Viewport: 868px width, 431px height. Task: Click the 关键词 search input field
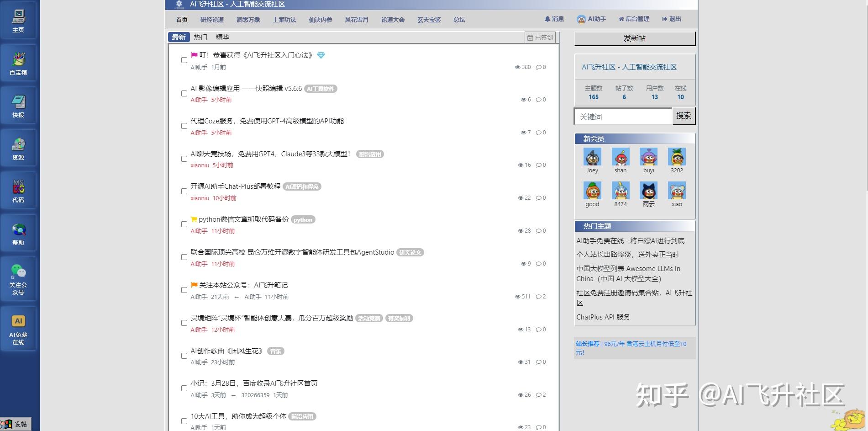(x=622, y=117)
